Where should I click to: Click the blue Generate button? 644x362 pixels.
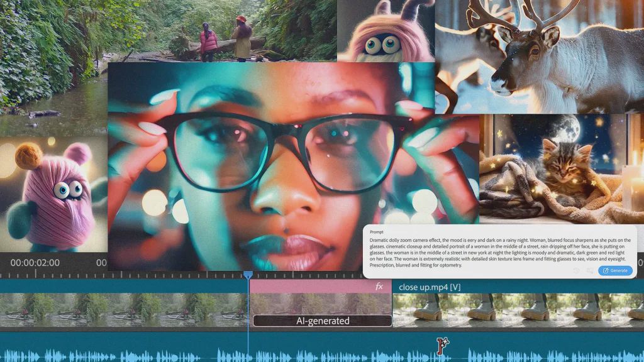click(615, 270)
